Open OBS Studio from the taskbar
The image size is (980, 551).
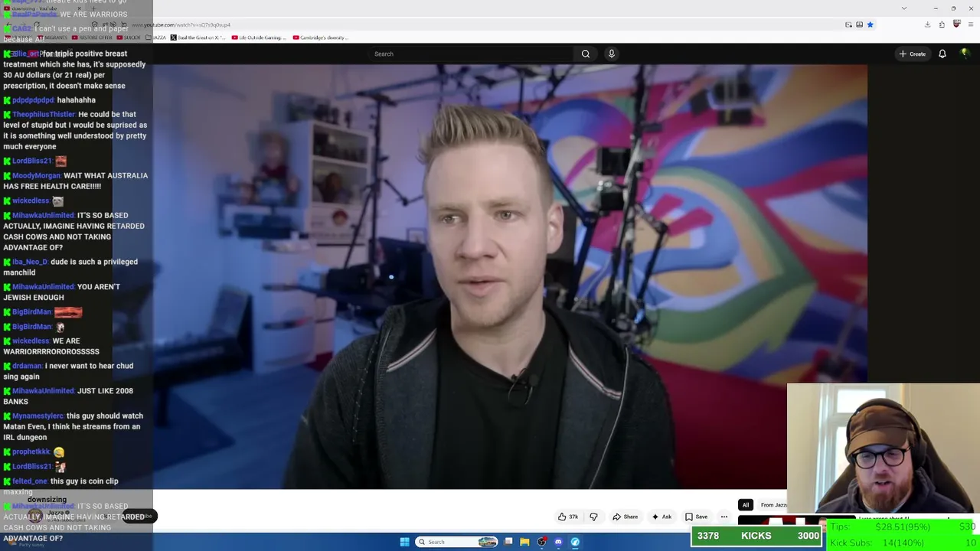point(541,542)
